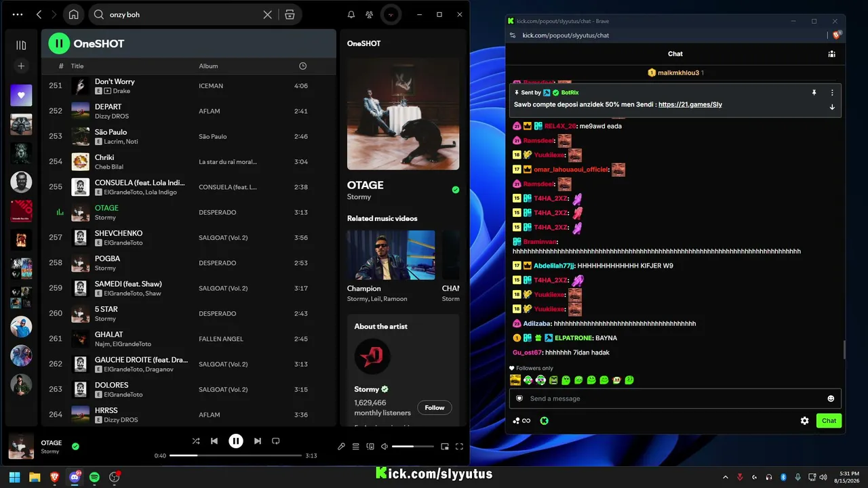Open Stormy's artist avatar in About section
Screen dimensions: 868x488
pyautogui.click(x=372, y=357)
